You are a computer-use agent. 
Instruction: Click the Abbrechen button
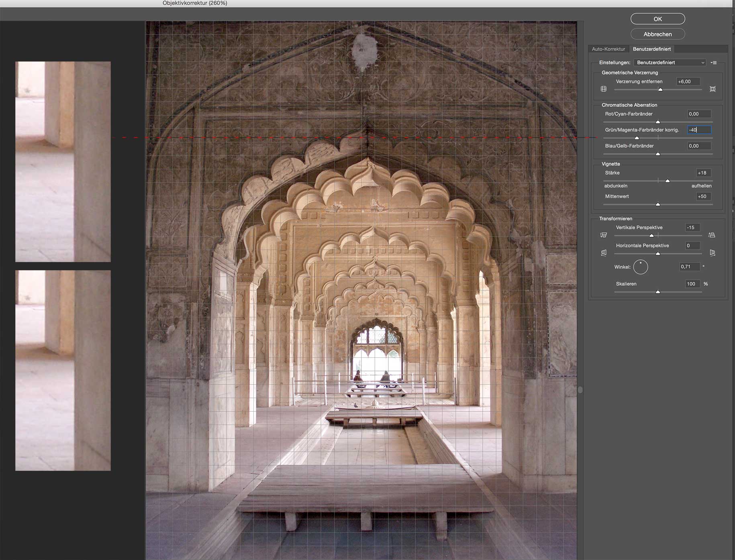coord(657,34)
